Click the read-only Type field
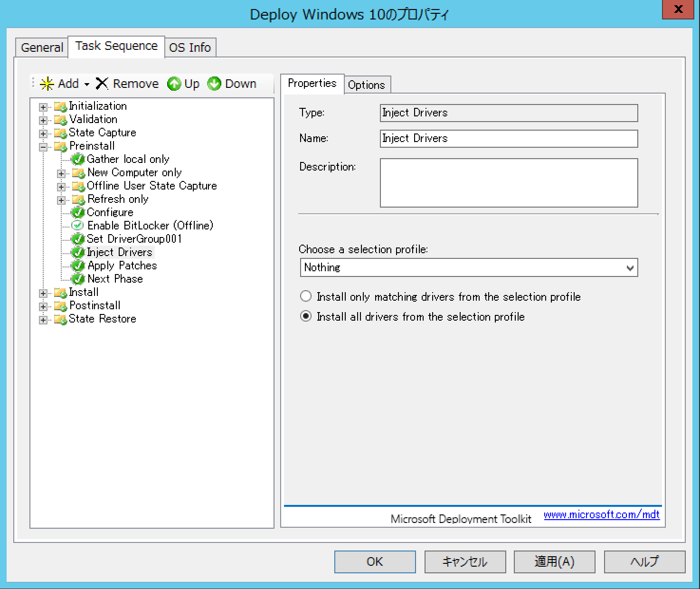This screenshot has width=700, height=589. point(509,113)
